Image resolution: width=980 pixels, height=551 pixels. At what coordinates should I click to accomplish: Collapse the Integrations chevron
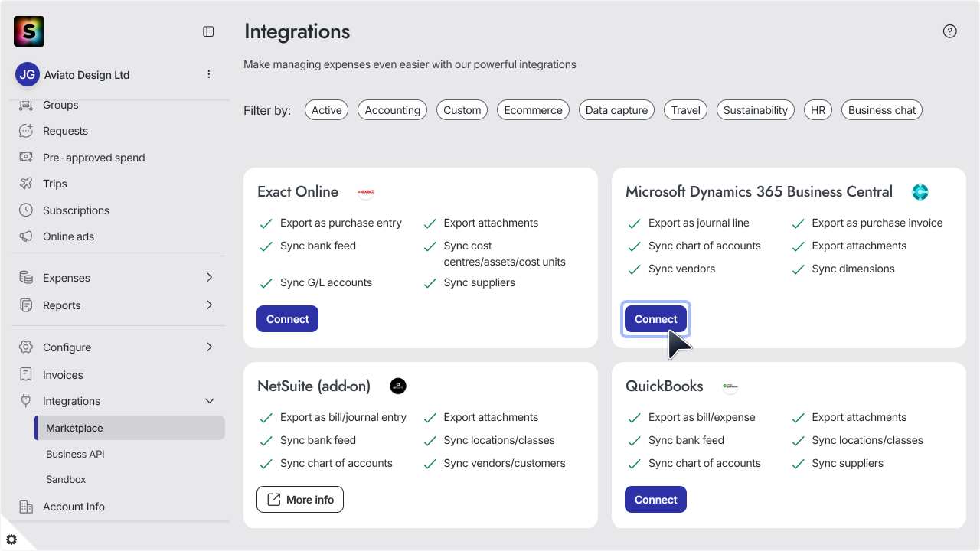click(x=210, y=401)
